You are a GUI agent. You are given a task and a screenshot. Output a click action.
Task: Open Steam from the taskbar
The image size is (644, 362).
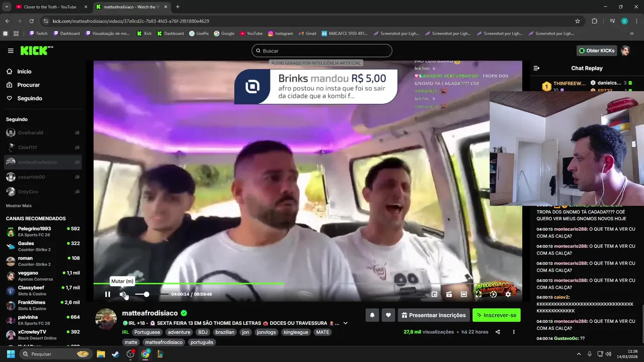pos(116,354)
